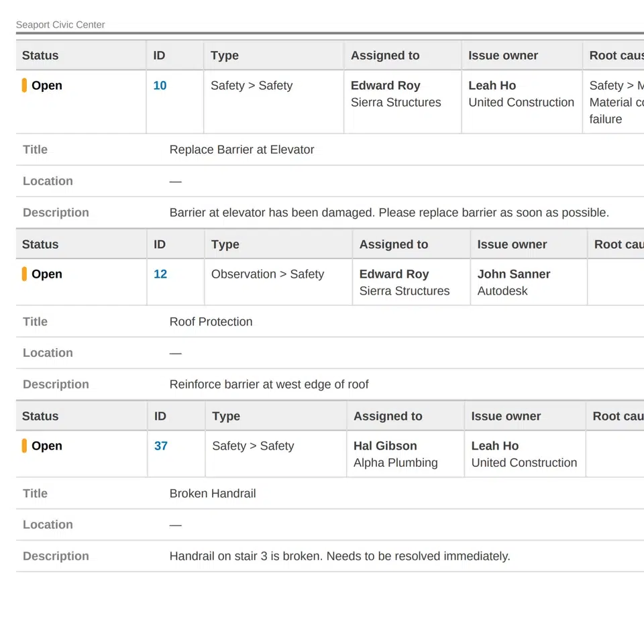
Task: Click the "Observation > Safety" type cell
Action: tap(267, 274)
